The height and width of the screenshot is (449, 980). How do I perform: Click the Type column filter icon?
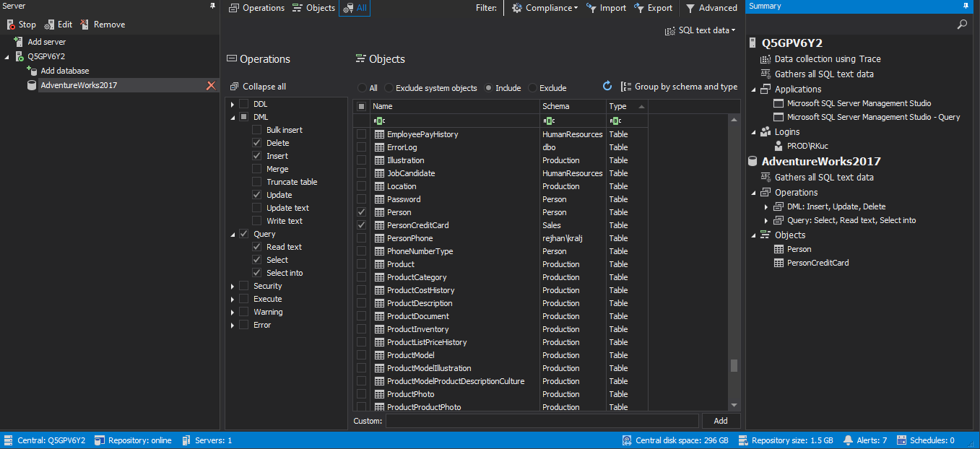615,121
